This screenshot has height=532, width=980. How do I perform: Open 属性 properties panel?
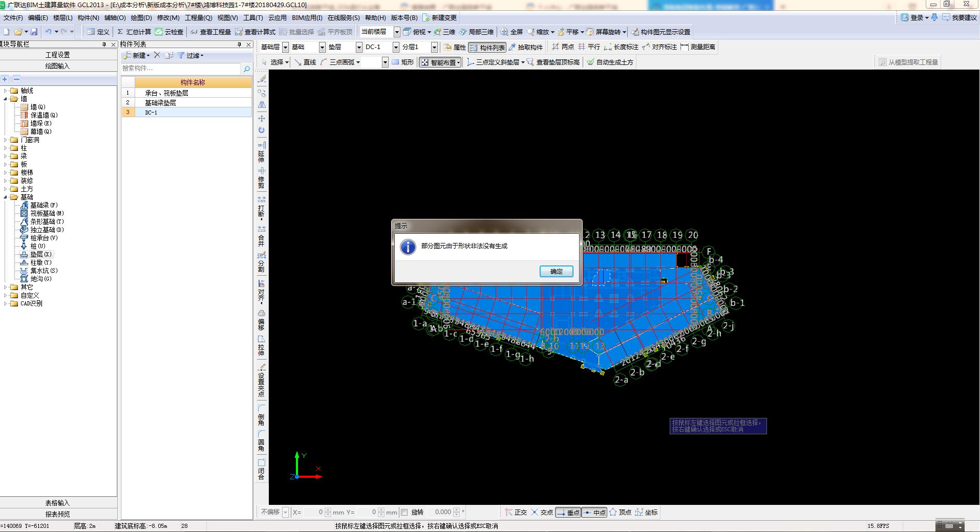click(x=455, y=47)
